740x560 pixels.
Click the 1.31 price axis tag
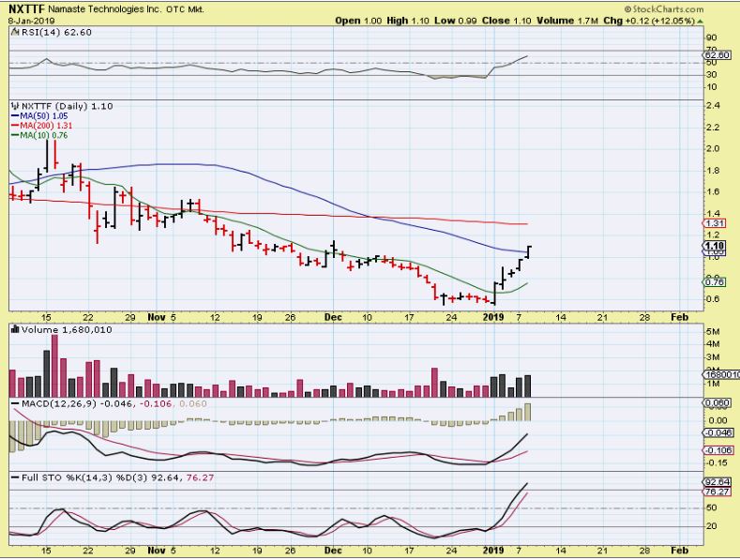pos(715,223)
